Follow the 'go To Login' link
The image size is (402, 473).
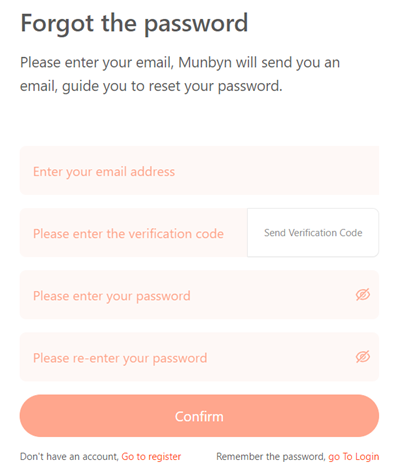[x=354, y=456]
